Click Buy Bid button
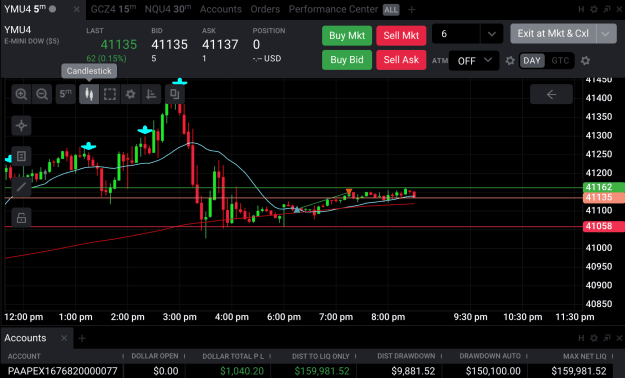This screenshot has width=625, height=378. click(x=347, y=60)
